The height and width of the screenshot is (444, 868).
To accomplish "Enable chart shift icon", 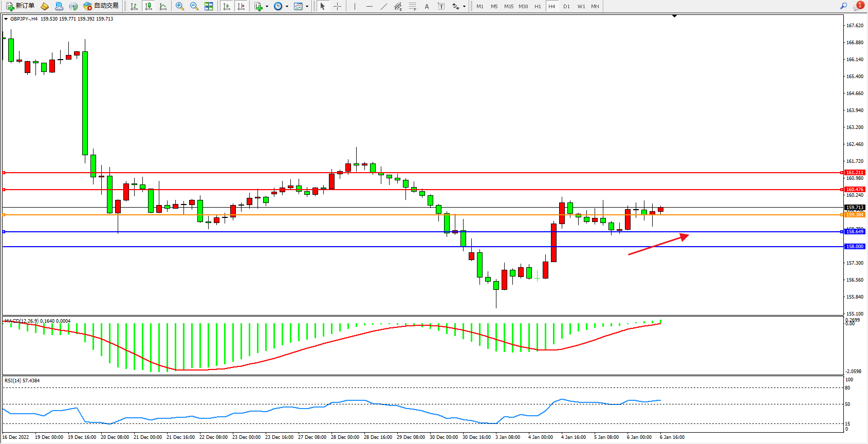I will 241,6.
